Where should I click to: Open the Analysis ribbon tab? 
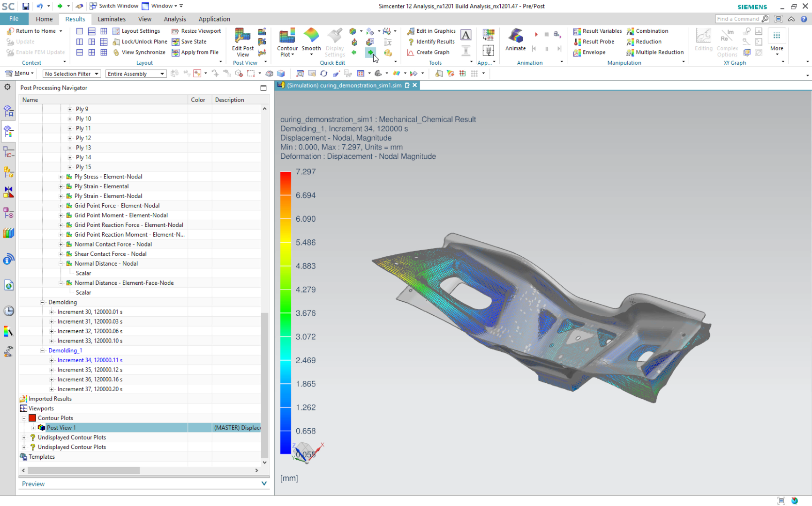[175, 19]
